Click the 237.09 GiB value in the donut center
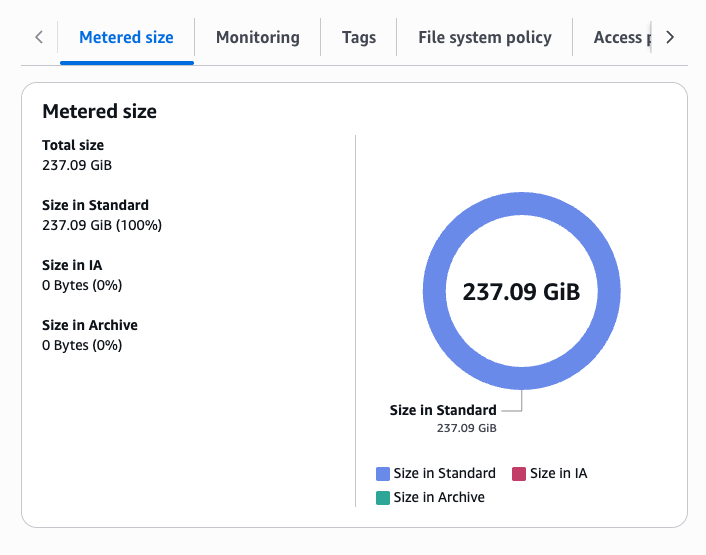706x555 pixels. pyautogui.click(x=521, y=292)
